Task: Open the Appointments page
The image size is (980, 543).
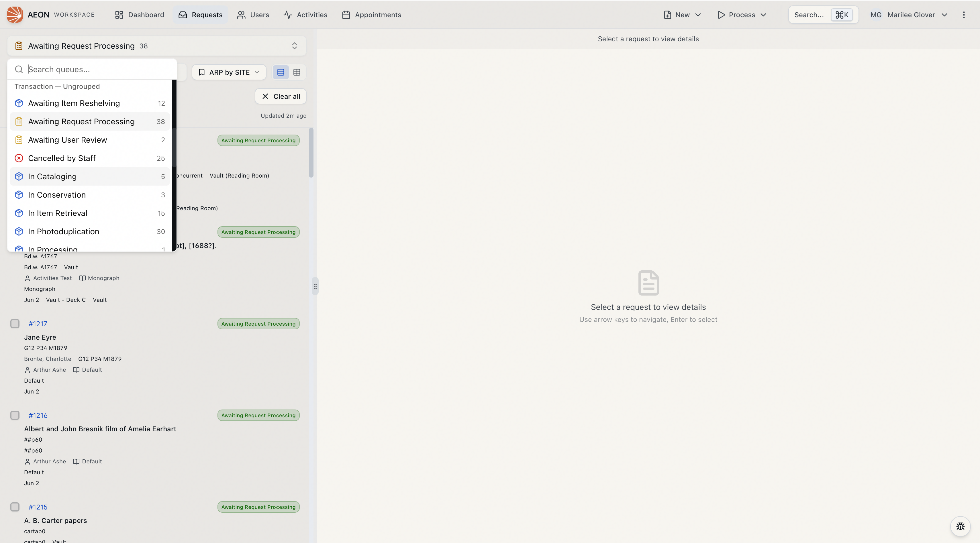Action: point(371,14)
